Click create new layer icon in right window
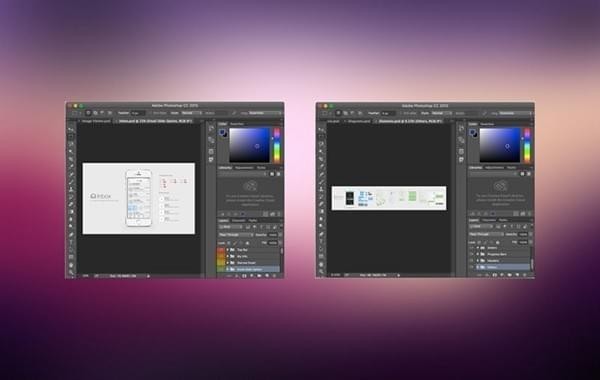 pos(517,275)
